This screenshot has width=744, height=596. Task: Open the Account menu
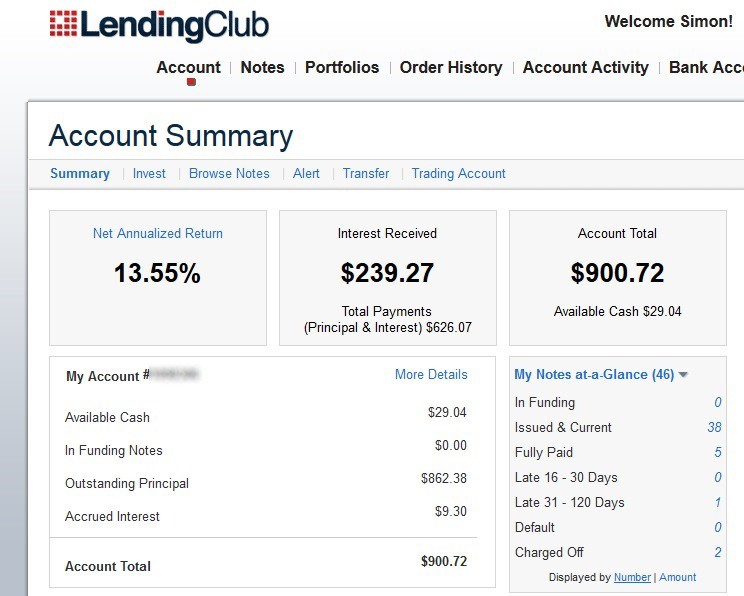point(188,68)
